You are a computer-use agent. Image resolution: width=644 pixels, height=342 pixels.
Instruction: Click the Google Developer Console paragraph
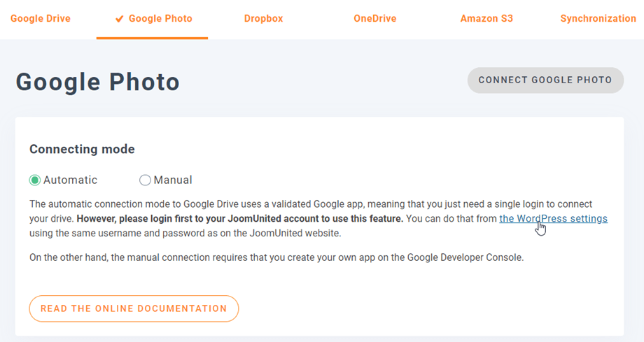[x=276, y=257]
